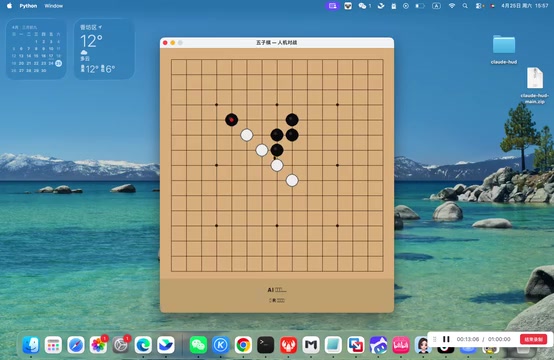Click the black stone with red marker
This screenshot has width=554, height=360.
[231, 120]
